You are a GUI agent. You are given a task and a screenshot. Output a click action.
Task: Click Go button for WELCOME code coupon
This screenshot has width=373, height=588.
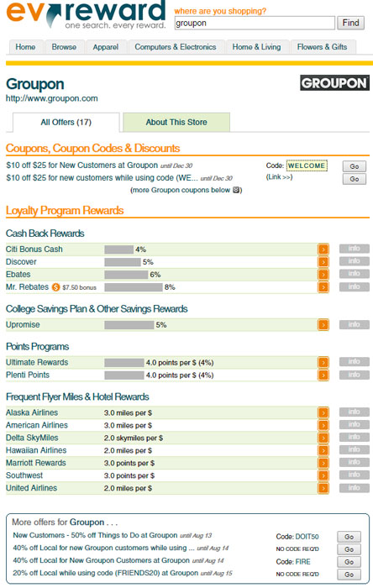point(355,166)
